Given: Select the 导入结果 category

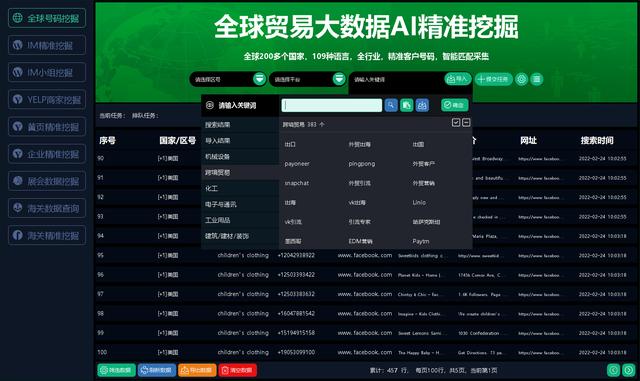Looking at the screenshot, I should (240, 140).
